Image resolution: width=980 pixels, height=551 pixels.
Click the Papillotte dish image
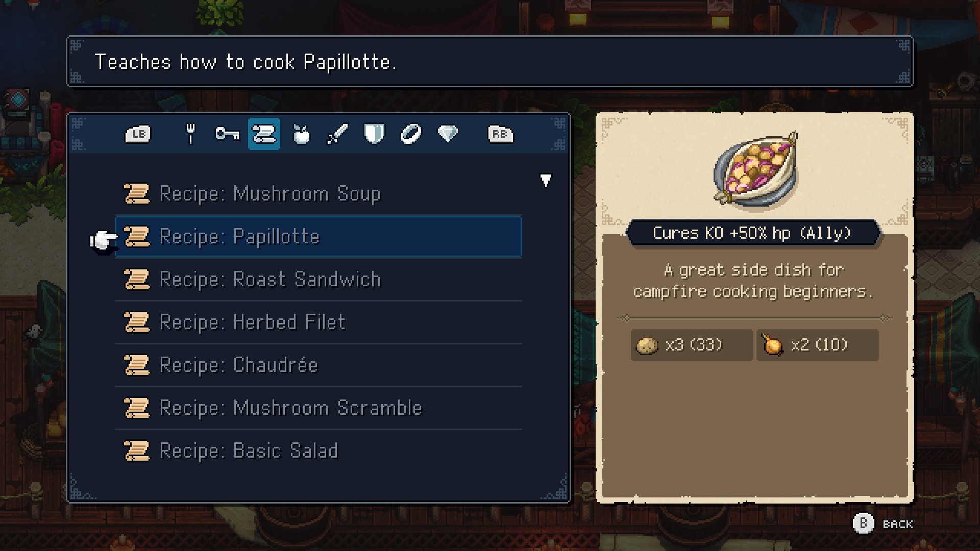click(755, 170)
